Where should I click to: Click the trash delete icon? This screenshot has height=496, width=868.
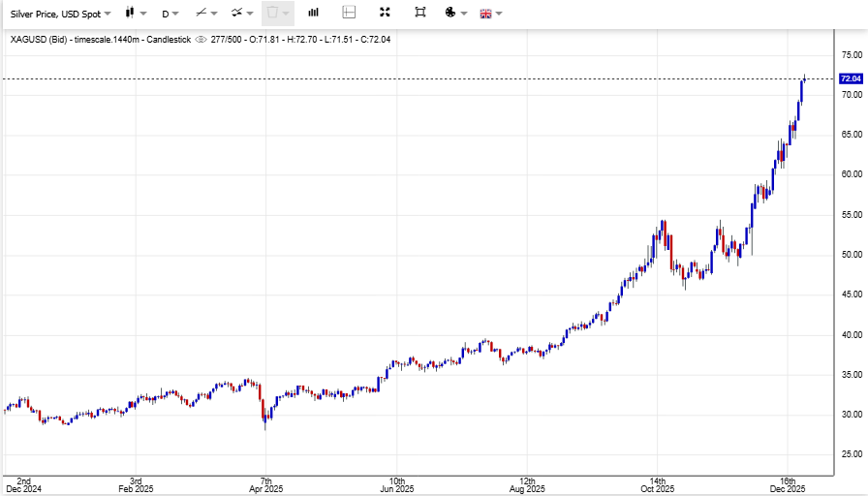pyautogui.click(x=272, y=13)
